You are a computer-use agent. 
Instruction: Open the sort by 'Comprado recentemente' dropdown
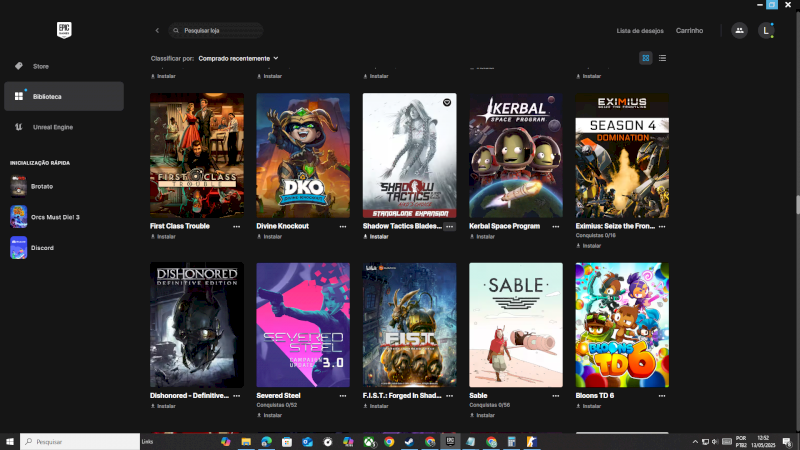click(238, 58)
